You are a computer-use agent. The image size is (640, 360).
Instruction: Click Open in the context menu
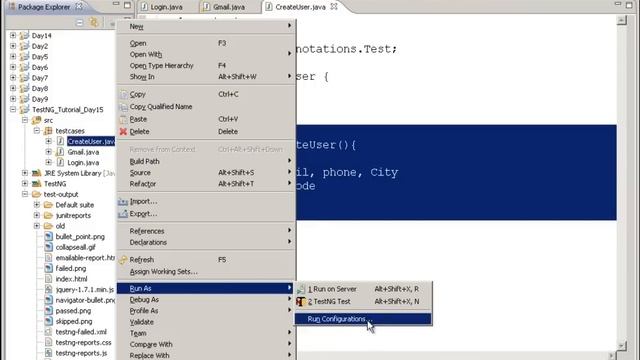click(x=206, y=43)
